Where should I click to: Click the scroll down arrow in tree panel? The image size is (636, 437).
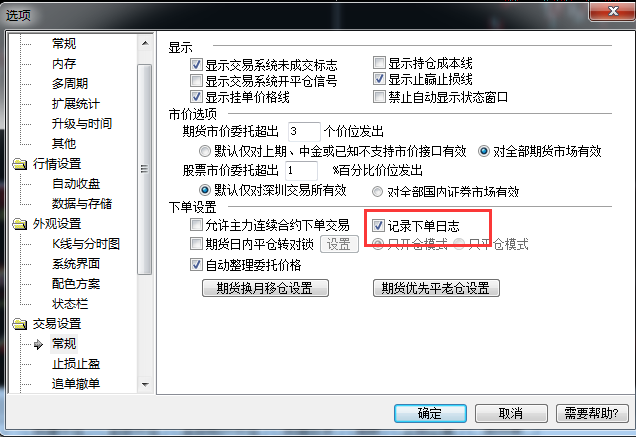click(145, 384)
